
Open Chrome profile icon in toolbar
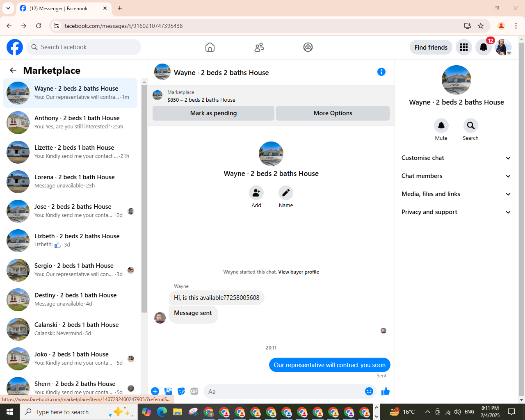[501, 26]
